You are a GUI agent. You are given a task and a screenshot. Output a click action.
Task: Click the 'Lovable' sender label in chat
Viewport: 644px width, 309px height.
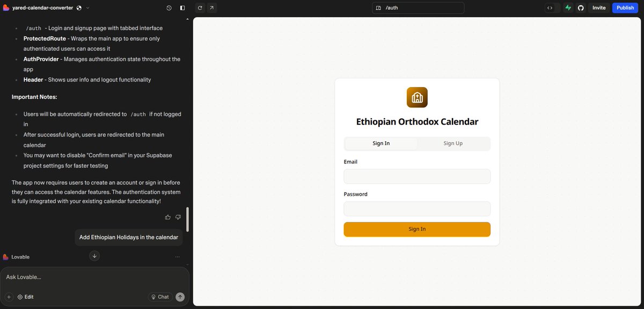click(x=20, y=257)
